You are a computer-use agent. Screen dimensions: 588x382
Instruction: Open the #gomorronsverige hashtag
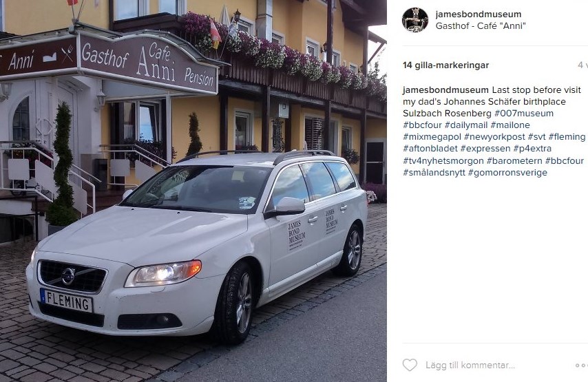(x=507, y=173)
